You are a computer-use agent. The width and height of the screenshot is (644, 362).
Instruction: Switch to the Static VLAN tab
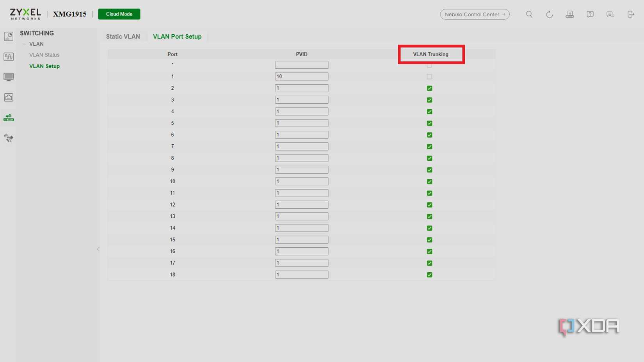coord(123,36)
